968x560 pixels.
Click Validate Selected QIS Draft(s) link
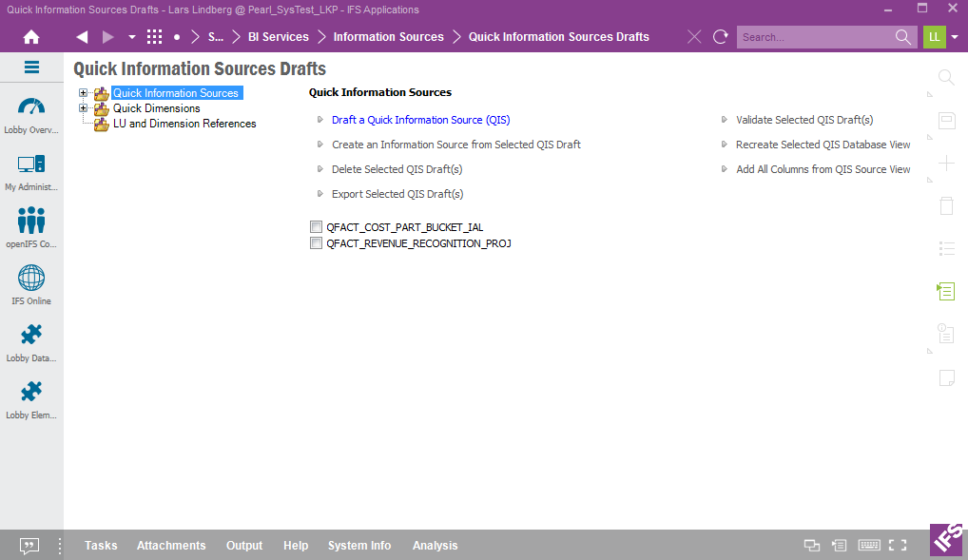804,120
